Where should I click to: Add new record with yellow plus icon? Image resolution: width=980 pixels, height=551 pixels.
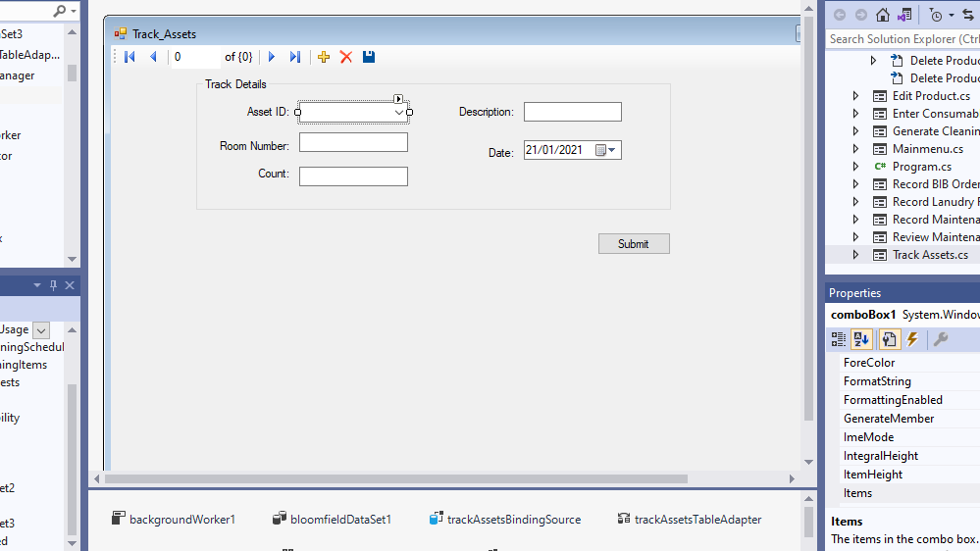click(323, 57)
